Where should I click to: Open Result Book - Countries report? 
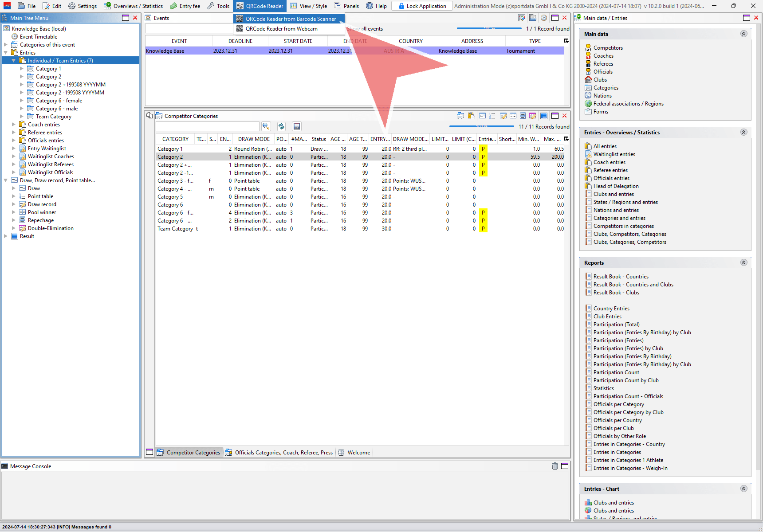tap(621, 277)
